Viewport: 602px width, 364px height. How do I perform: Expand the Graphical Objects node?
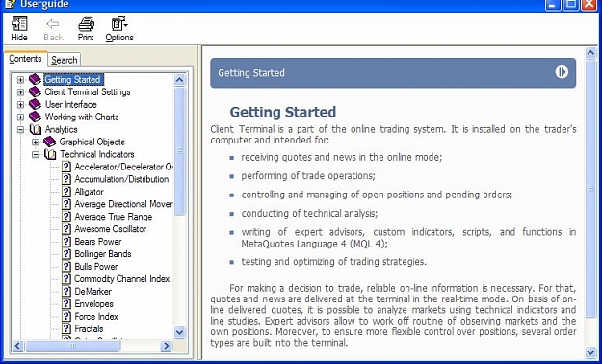point(36,143)
